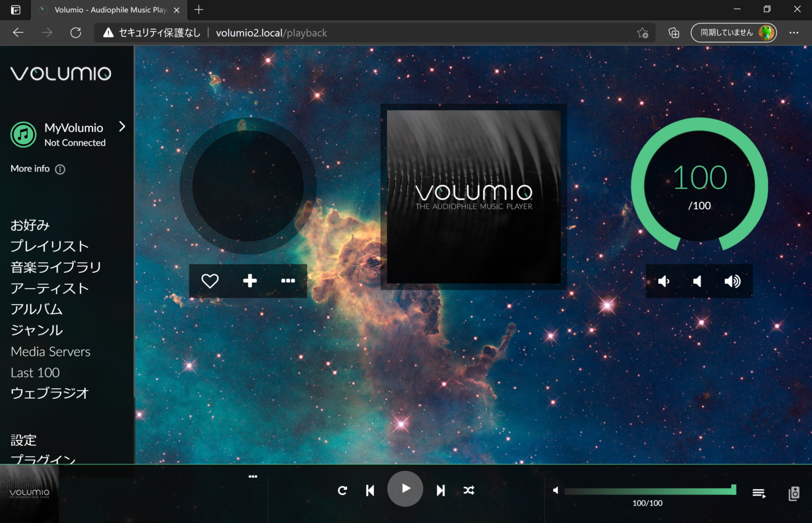Add the current track to a playlist
Image resolution: width=812 pixels, height=523 pixels.
(250, 281)
